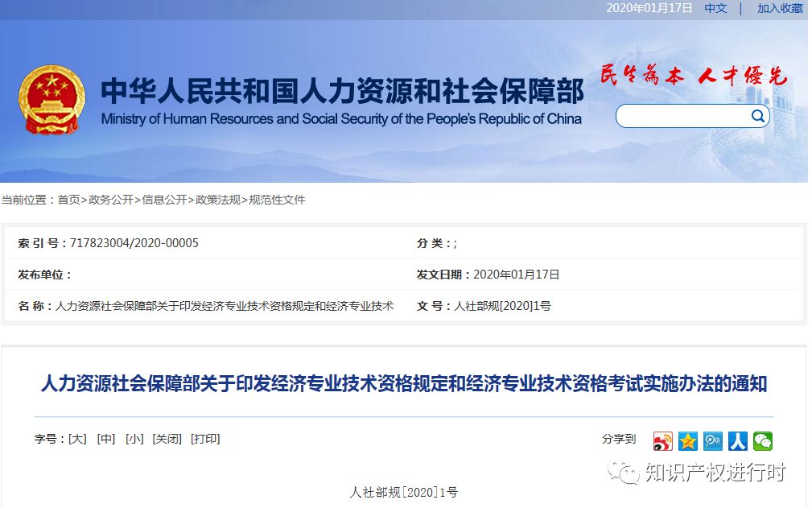Open 信息公开 in the breadcrumb
This screenshot has width=812, height=508.
coord(164,200)
